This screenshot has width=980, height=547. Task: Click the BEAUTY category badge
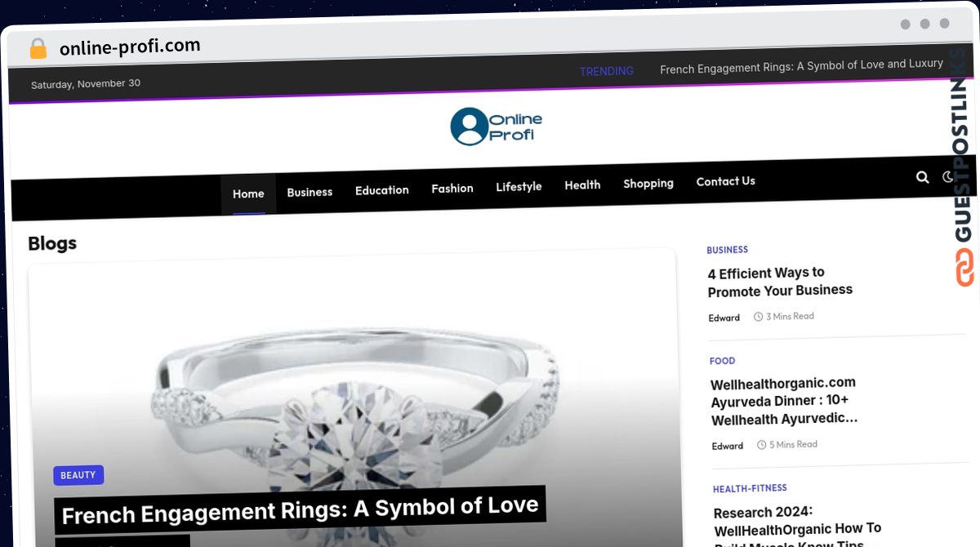(x=78, y=475)
